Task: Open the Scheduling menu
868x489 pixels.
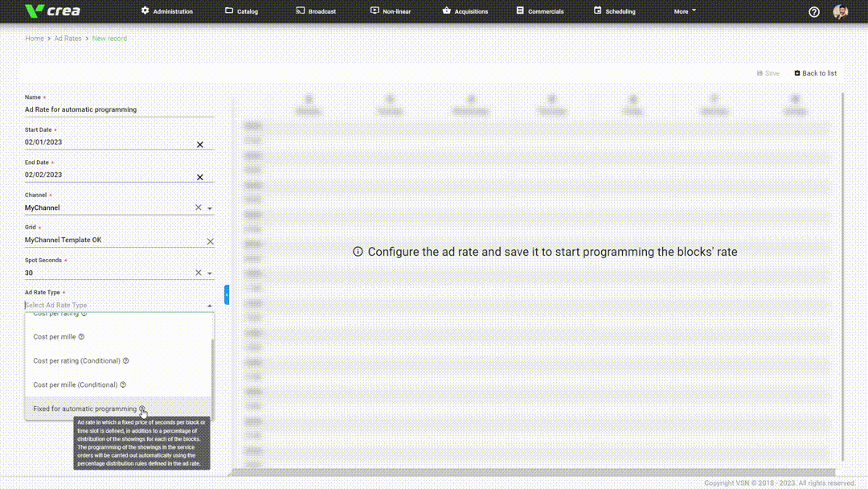Action: (615, 11)
